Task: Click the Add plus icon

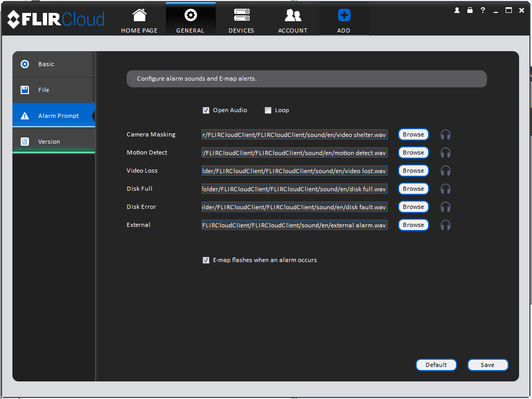Action: tap(344, 16)
